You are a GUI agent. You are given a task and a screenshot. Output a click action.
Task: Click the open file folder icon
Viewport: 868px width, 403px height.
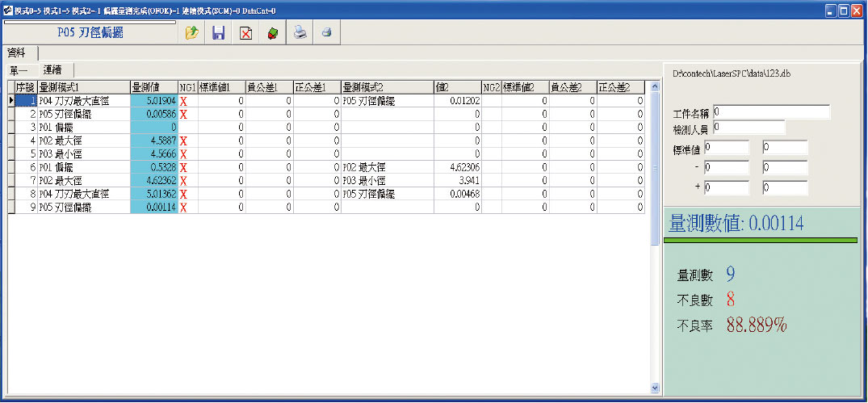tap(191, 33)
